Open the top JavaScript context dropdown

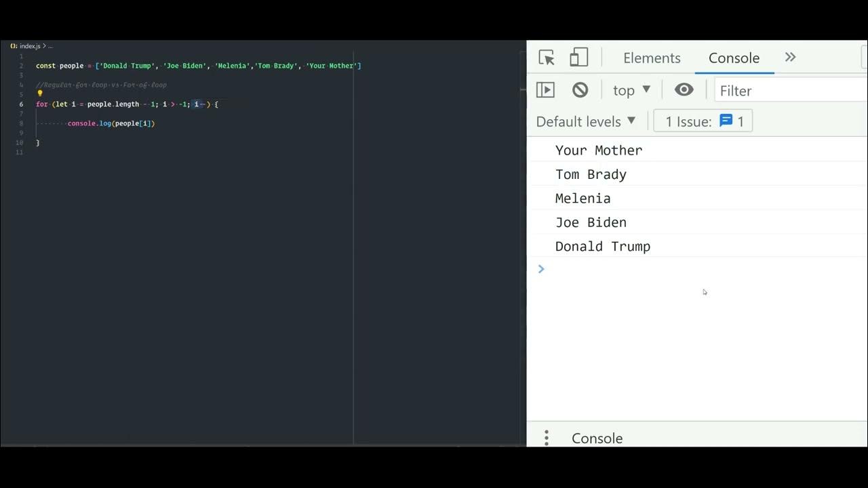tap(631, 90)
